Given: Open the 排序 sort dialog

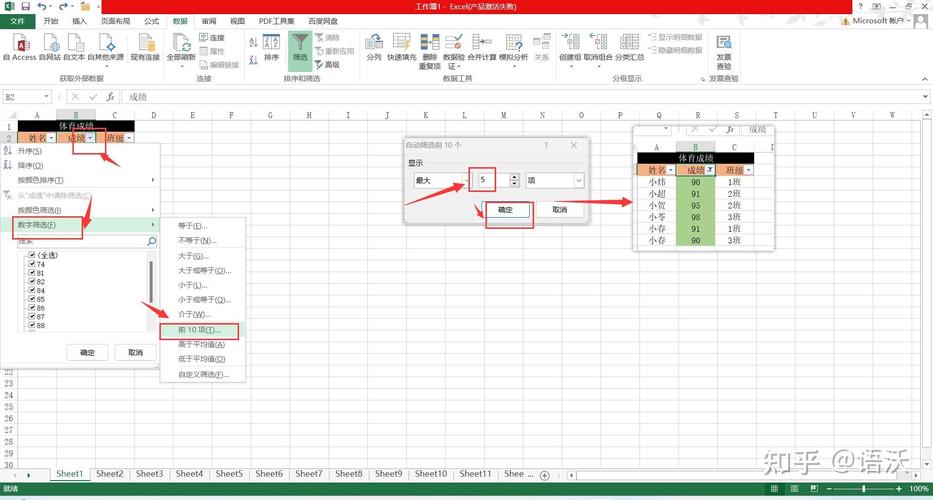Looking at the screenshot, I should coord(271,48).
